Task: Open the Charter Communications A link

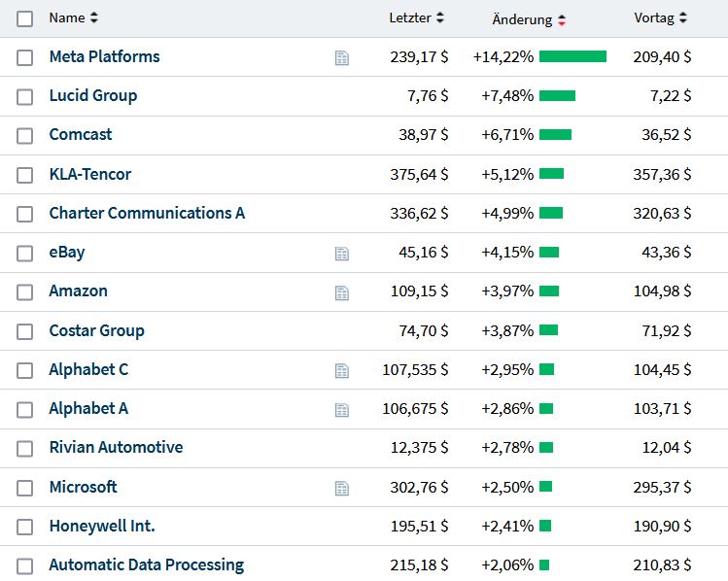Action: pos(147,213)
